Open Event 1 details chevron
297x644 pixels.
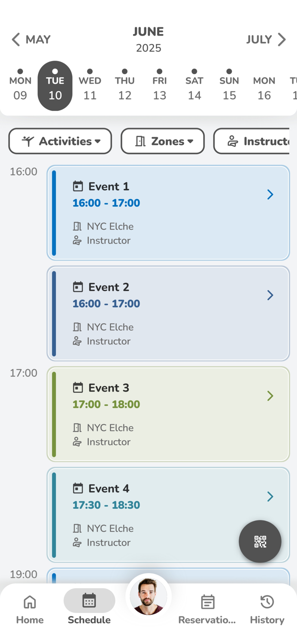pyautogui.click(x=270, y=194)
